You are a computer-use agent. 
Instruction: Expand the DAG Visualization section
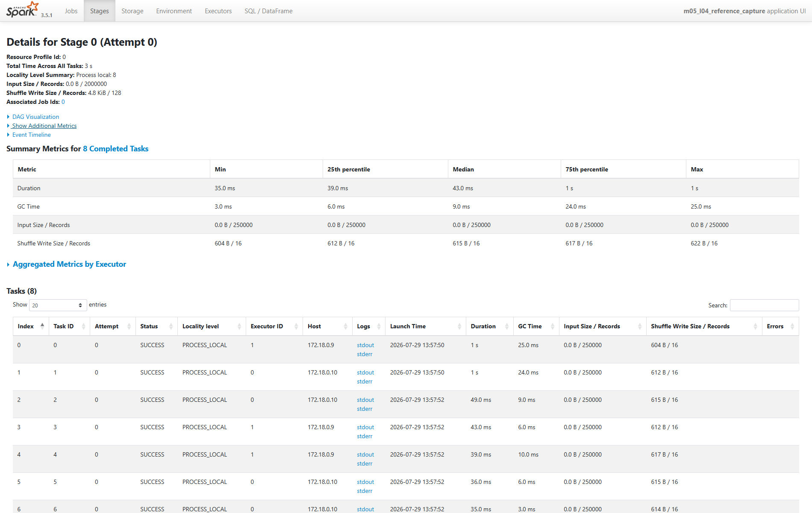pyautogui.click(x=35, y=117)
